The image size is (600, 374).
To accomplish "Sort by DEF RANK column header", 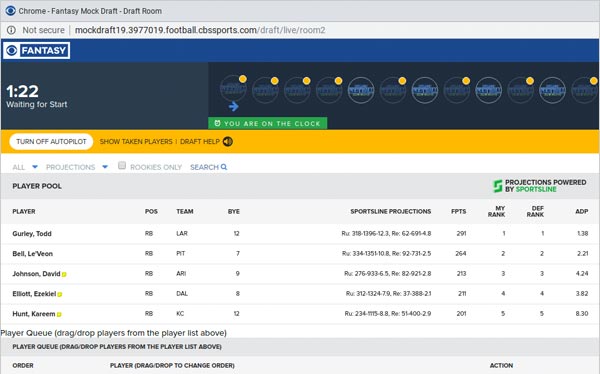I will 535,211.
